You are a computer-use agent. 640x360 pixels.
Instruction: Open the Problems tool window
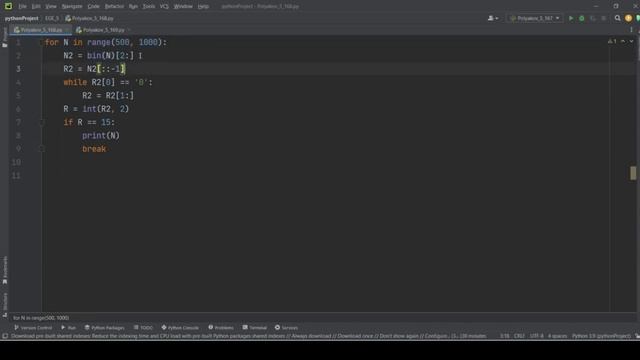[x=221, y=328]
